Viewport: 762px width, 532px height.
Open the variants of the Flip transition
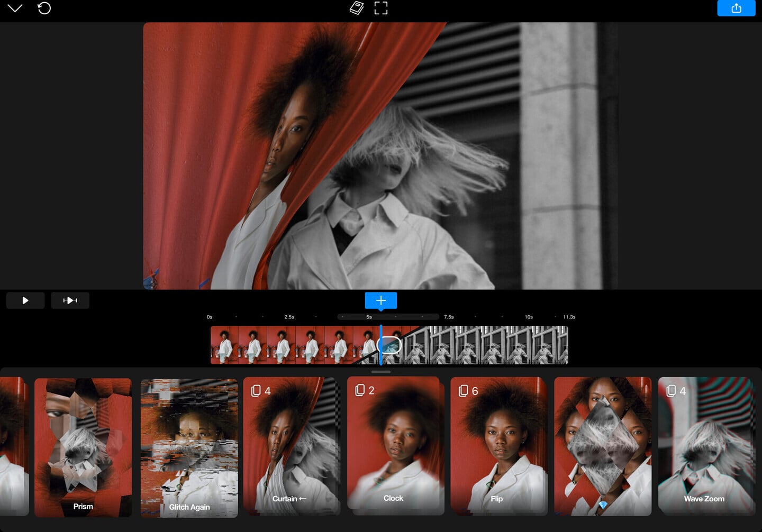pyautogui.click(x=468, y=391)
